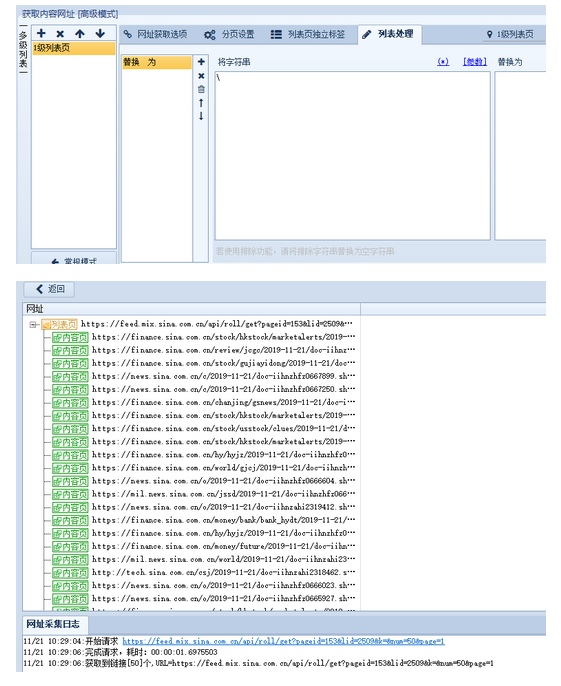Open the 列表页独立标签 tab
561x686 pixels.
(x=308, y=34)
